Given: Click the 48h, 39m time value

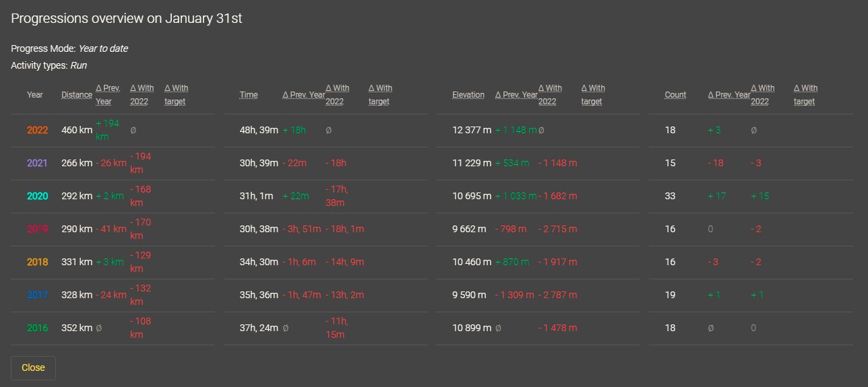Looking at the screenshot, I should point(259,130).
